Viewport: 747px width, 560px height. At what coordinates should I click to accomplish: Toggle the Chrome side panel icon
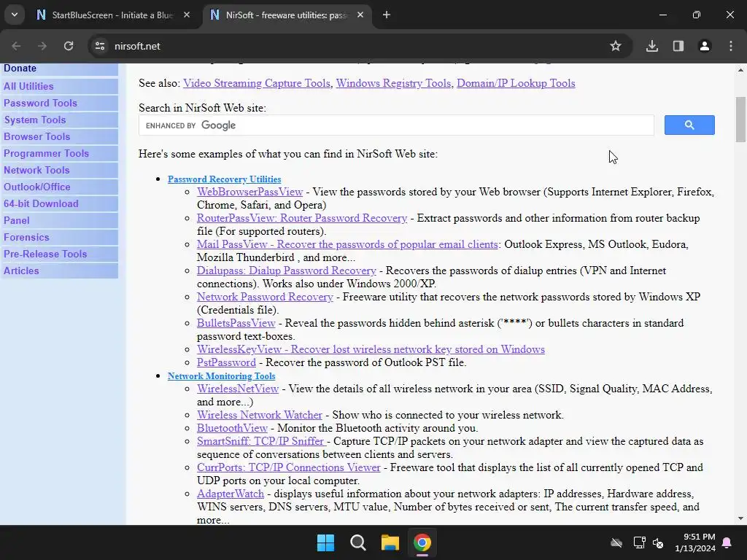coord(678,46)
